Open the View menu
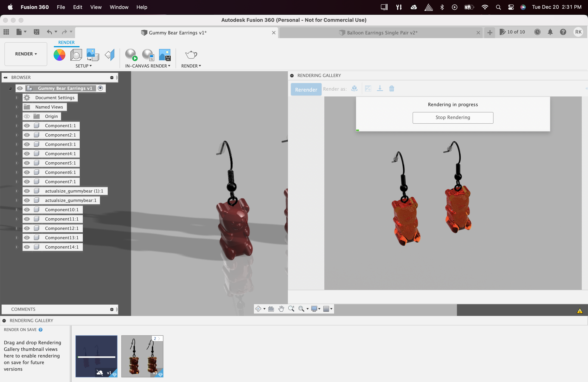Screen dimensions: 588x382 (x=96, y=7)
